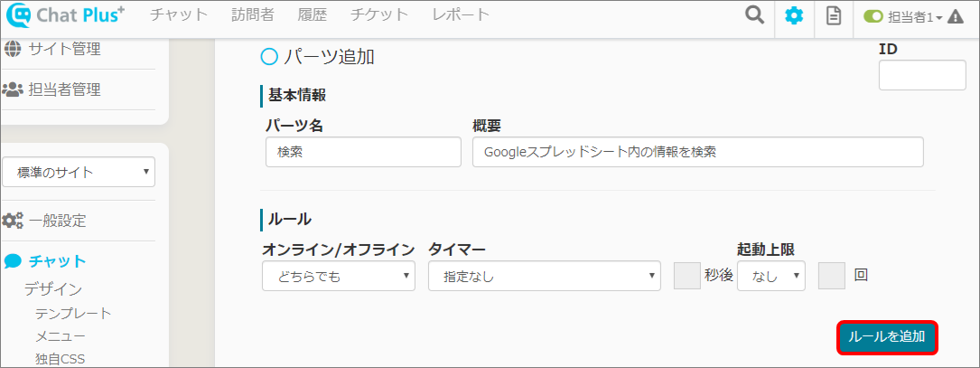The image size is (980, 368).
Task: Click the Chat Plus logo icon
Action: tap(18, 15)
